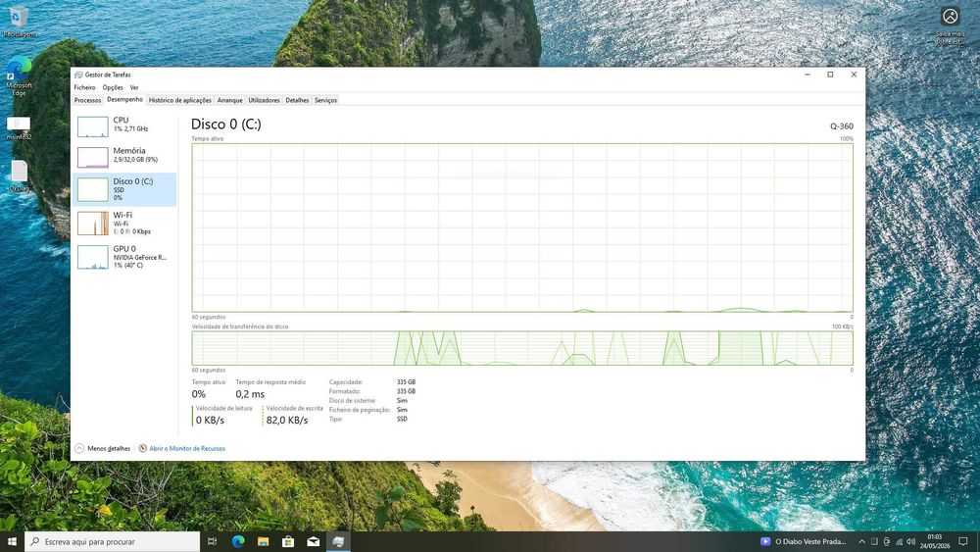980x552 pixels.
Task: Click the tablet mode tray icon
Action: (x=874, y=541)
